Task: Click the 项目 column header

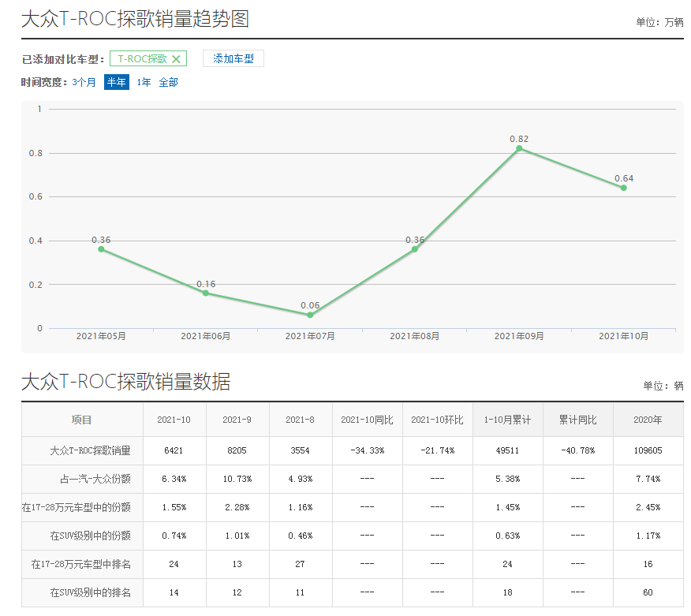Action: pyautogui.click(x=82, y=420)
